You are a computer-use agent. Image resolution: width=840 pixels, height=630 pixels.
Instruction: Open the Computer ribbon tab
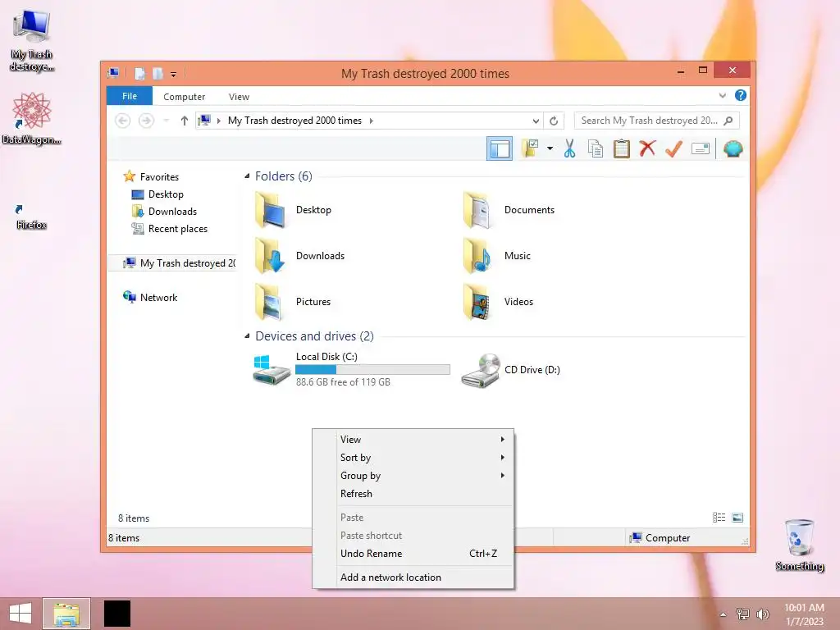(185, 97)
